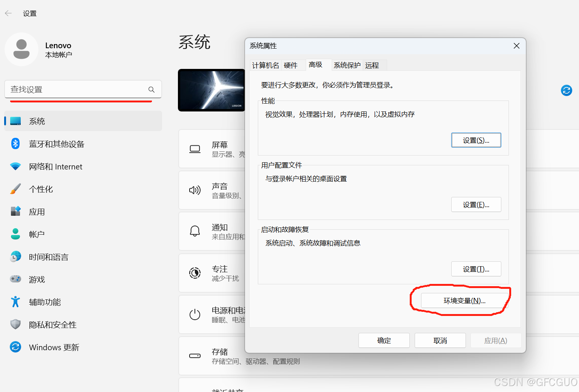Click the Bluetooth icon in sidebar

(15, 143)
